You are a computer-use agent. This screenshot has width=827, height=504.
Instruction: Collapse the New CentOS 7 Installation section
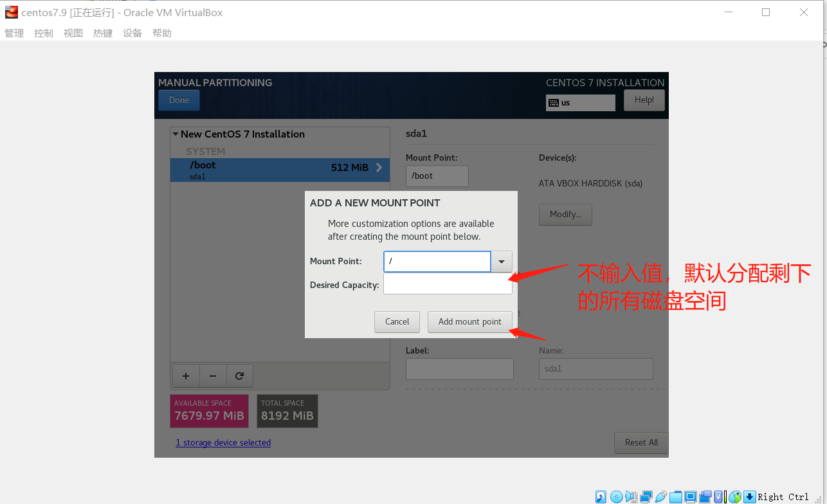[x=176, y=134]
